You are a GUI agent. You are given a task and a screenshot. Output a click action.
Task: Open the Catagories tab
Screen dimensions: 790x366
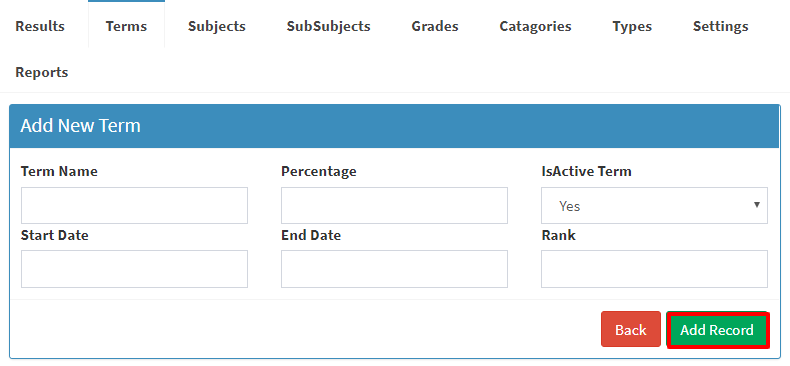pos(535,26)
